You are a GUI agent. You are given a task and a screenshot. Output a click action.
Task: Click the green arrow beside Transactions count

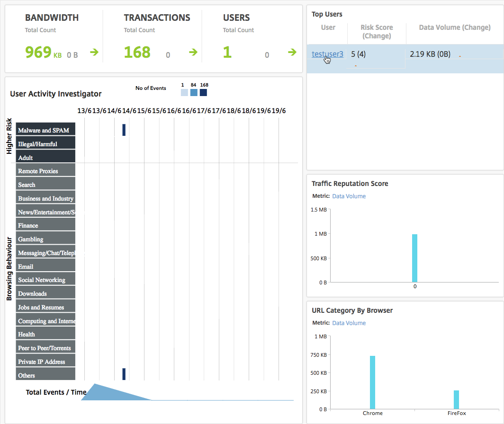tap(193, 52)
